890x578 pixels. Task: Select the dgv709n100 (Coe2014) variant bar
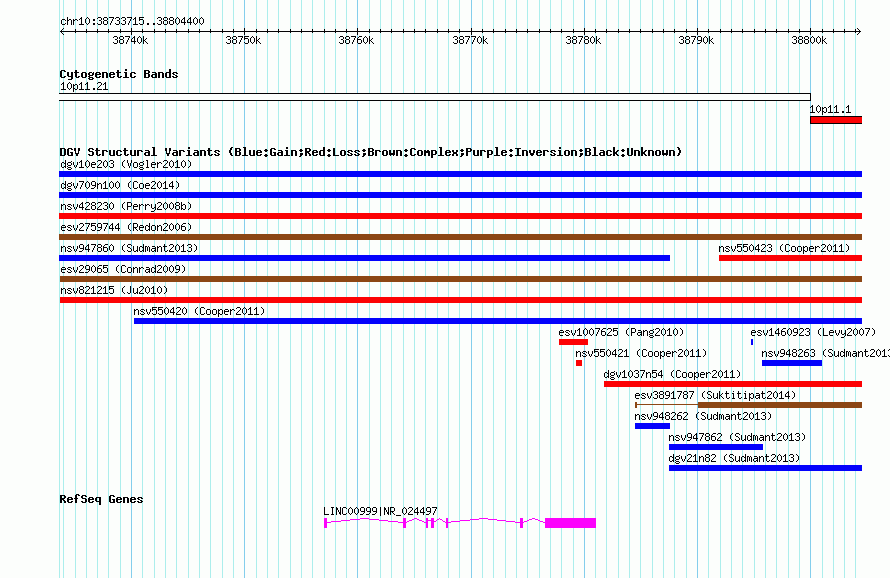click(460, 195)
